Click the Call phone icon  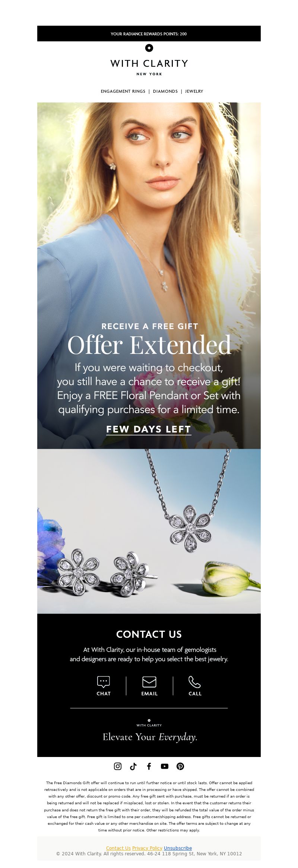point(195,682)
